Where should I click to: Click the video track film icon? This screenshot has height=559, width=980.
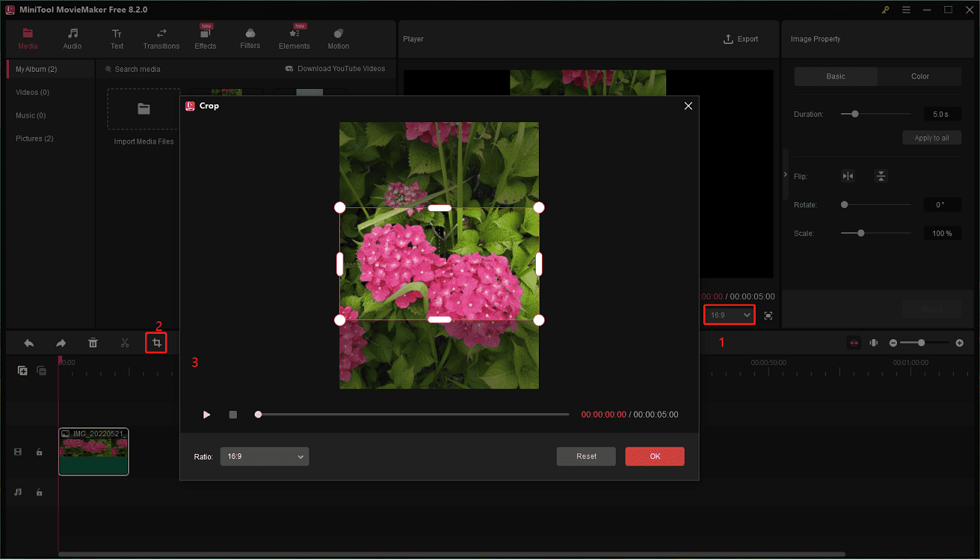tap(19, 452)
